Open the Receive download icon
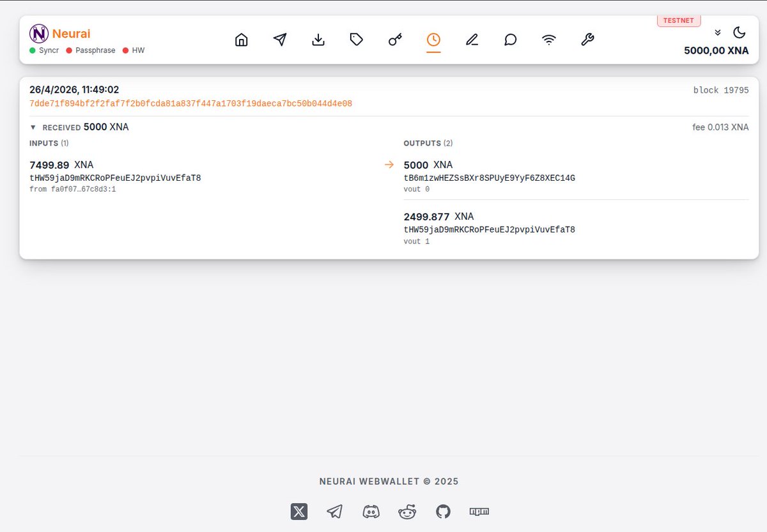 [x=318, y=40]
